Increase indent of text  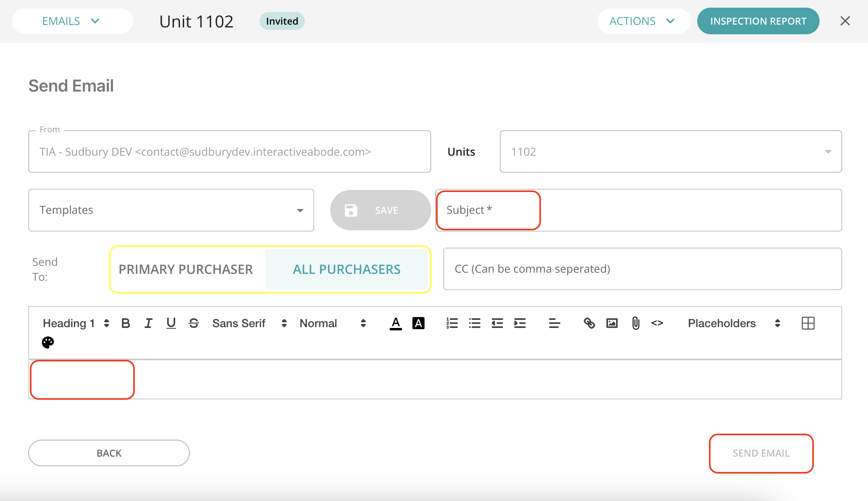[520, 323]
